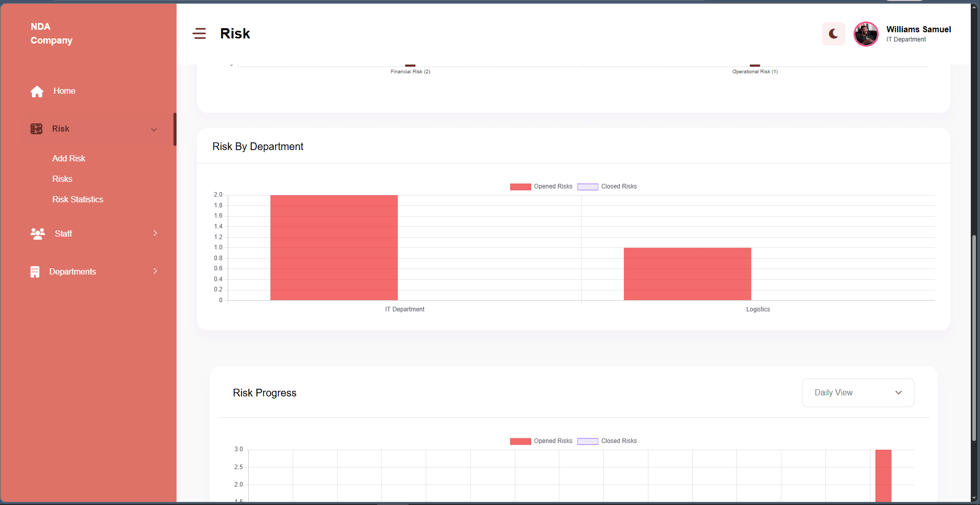The width and height of the screenshot is (980, 505).
Task: Open Risk Statistics link
Action: 77,199
